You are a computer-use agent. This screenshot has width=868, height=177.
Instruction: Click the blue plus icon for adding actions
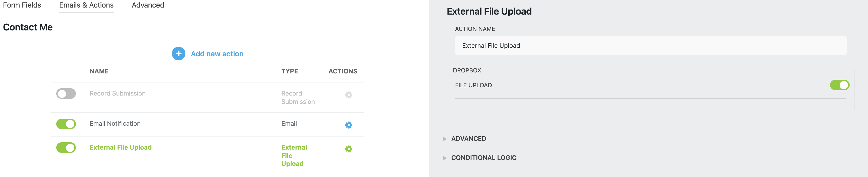(178, 53)
